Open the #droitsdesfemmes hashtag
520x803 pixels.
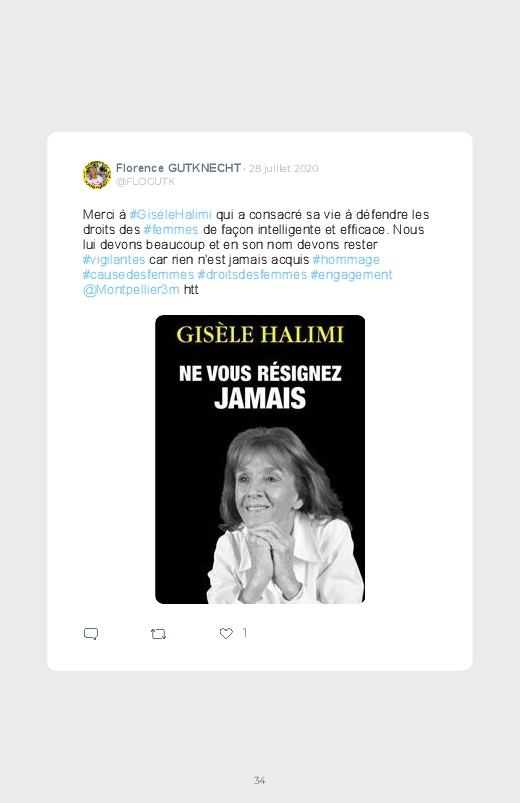pos(253,274)
